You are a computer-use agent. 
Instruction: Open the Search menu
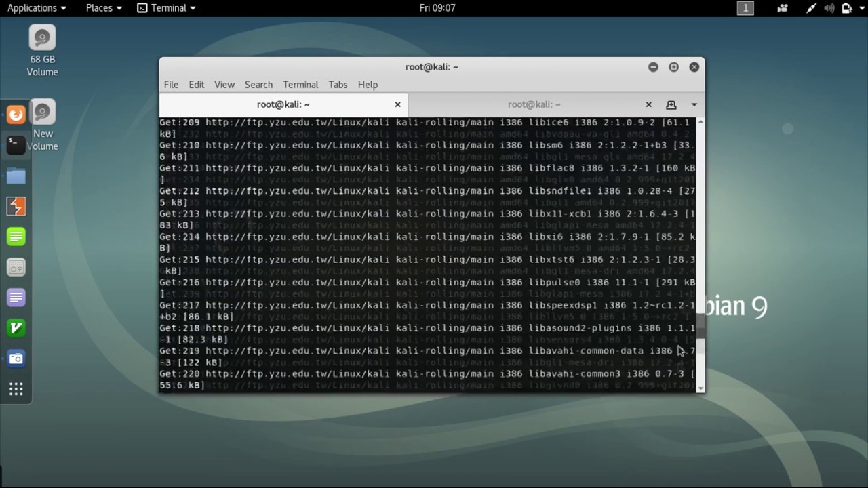[258, 85]
